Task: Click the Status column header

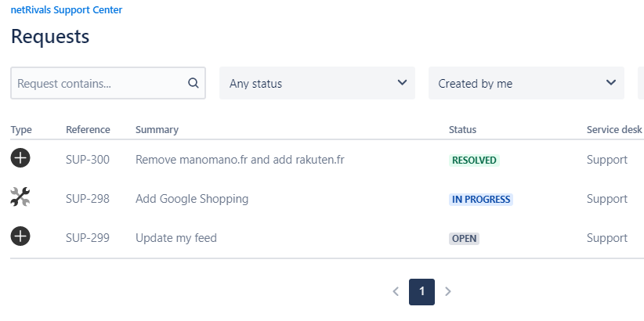Action: [462, 130]
